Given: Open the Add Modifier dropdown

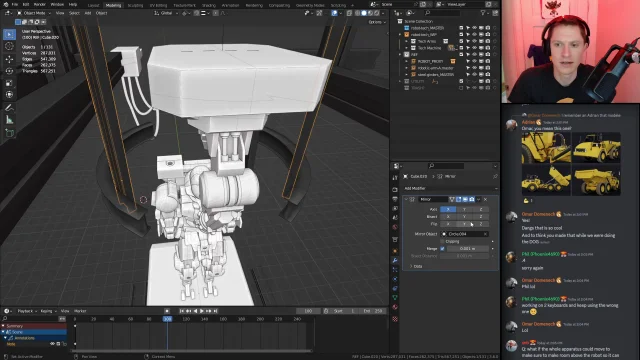Looking at the screenshot, I should (x=450, y=189).
